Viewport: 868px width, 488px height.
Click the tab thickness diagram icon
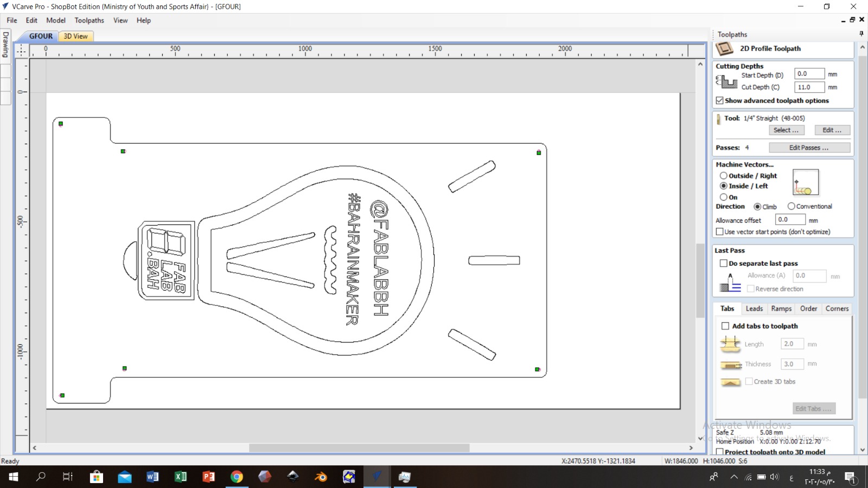tap(730, 365)
